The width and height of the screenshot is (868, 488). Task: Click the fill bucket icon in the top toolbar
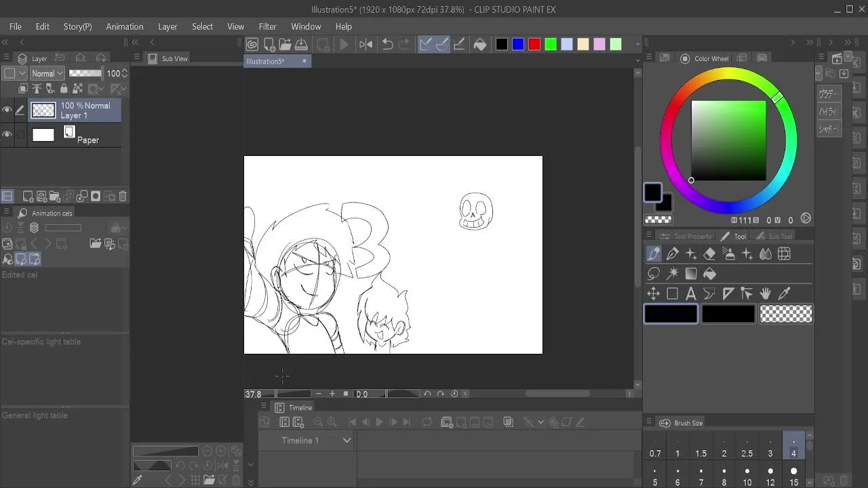(480, 45)
